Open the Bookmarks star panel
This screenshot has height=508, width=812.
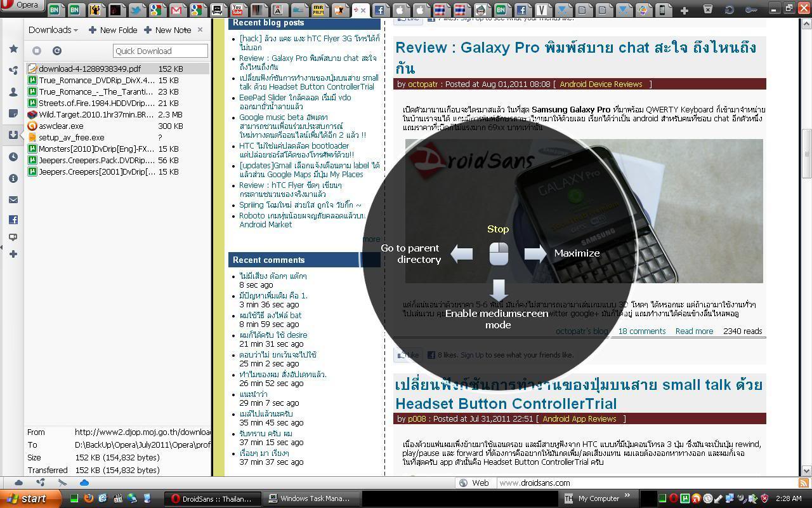coord(13,49)
